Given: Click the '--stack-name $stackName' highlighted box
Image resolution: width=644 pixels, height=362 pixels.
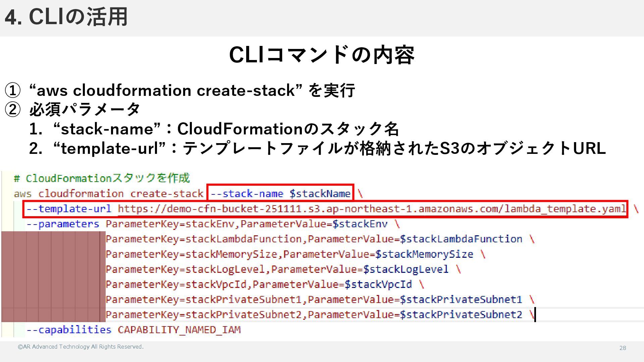Looking at the screenshot, I should pos(280,193).
